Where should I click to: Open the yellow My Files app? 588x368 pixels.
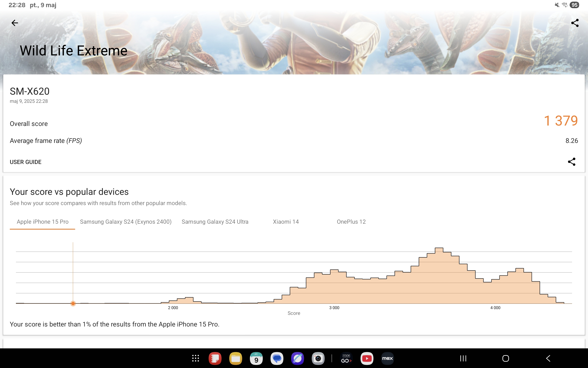pos(235,358)
